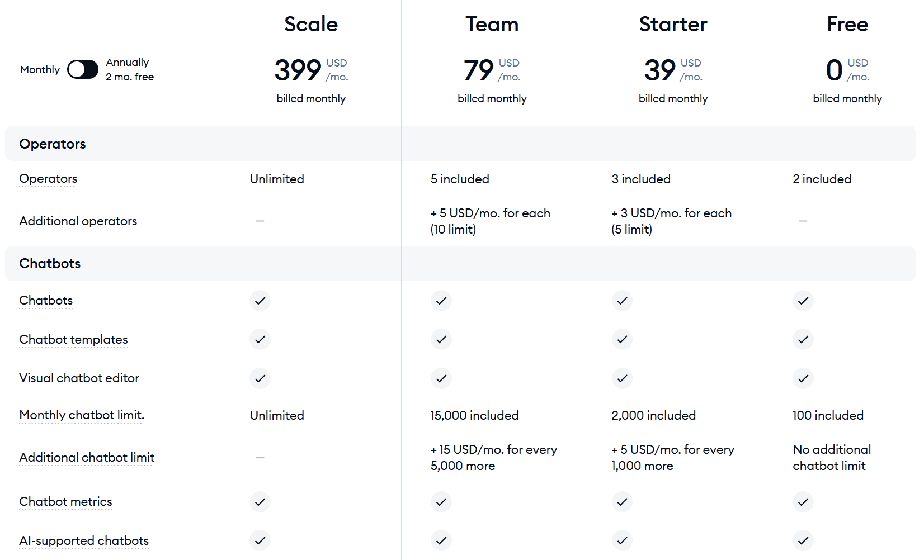Open the Additional operators feature tooltip
924x560 pixels.
(78, 221)
